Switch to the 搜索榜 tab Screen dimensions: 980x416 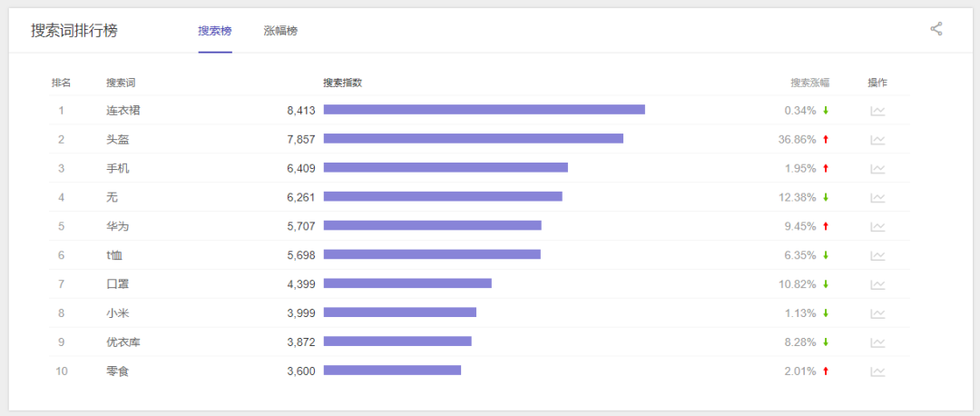point(215,31)
